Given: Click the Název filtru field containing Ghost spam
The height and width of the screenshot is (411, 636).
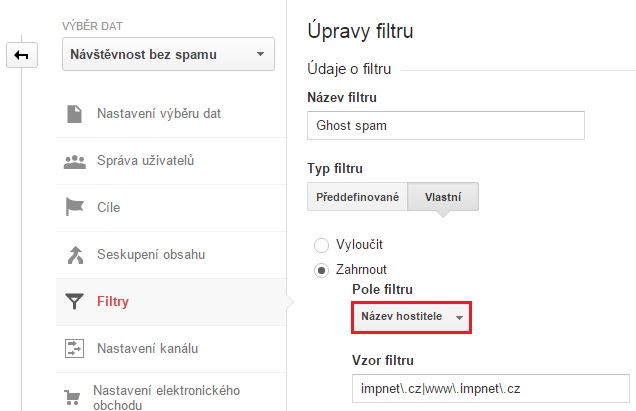Looking at the screenshot, I should click(x=446, y=126).
